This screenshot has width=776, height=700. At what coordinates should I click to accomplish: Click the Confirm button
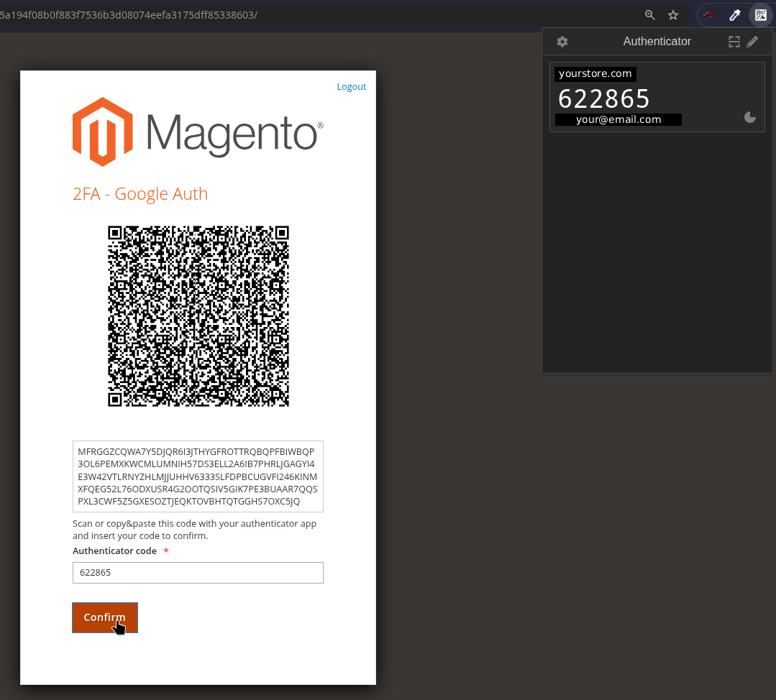click(105, 617)
